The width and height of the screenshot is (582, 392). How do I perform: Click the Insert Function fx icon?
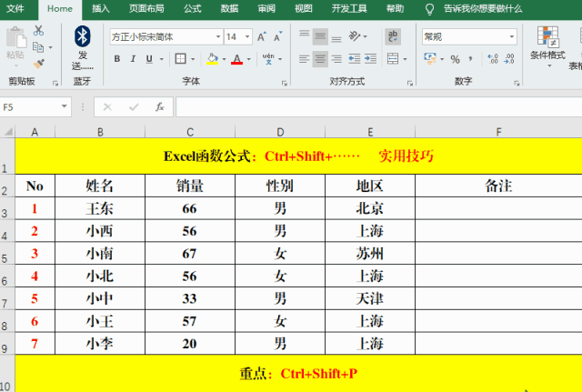point(159,106)
